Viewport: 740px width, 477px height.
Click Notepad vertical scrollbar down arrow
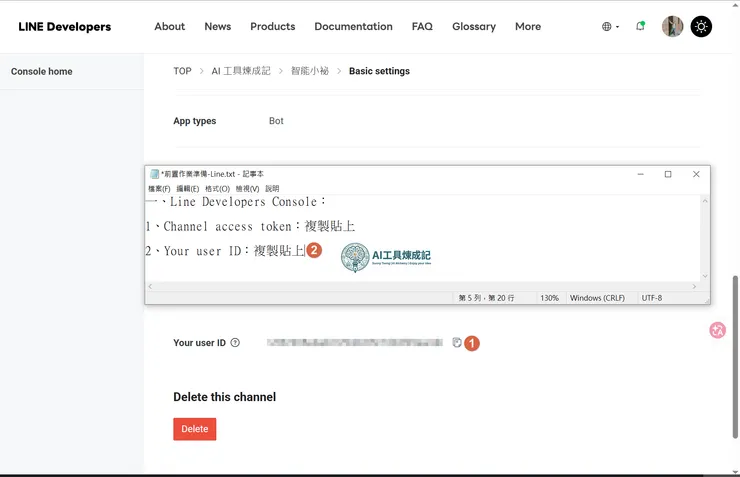705,276
